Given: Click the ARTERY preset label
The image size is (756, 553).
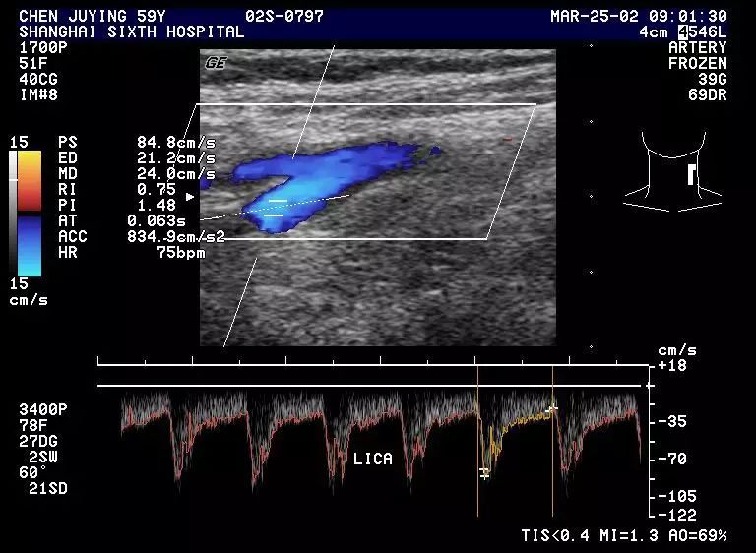Looking at the screenshot, I should (x=698, y=48).
